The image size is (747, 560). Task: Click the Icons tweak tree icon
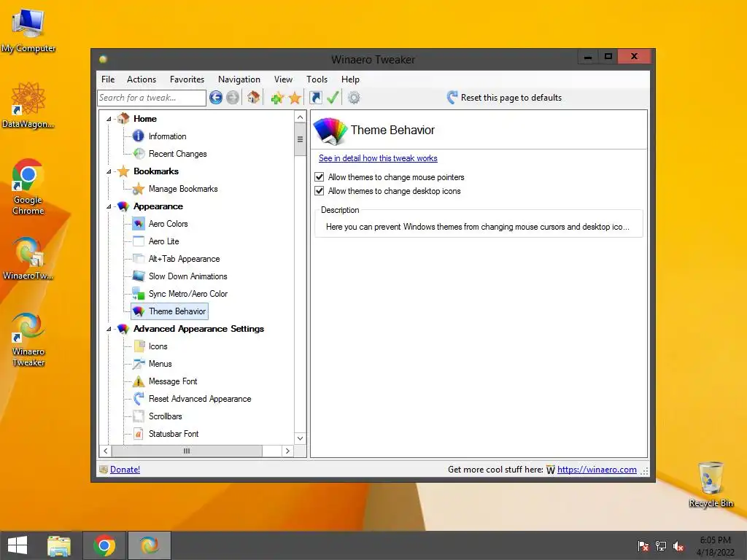(139, 346)
